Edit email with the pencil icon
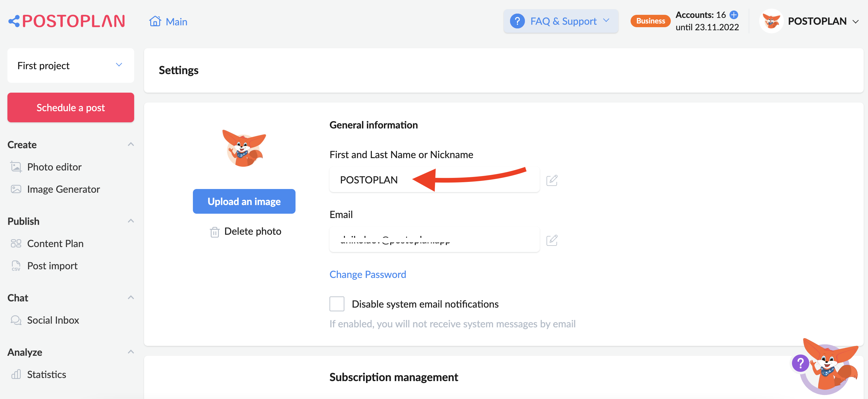The image size is (868, 399). [551, 240]
